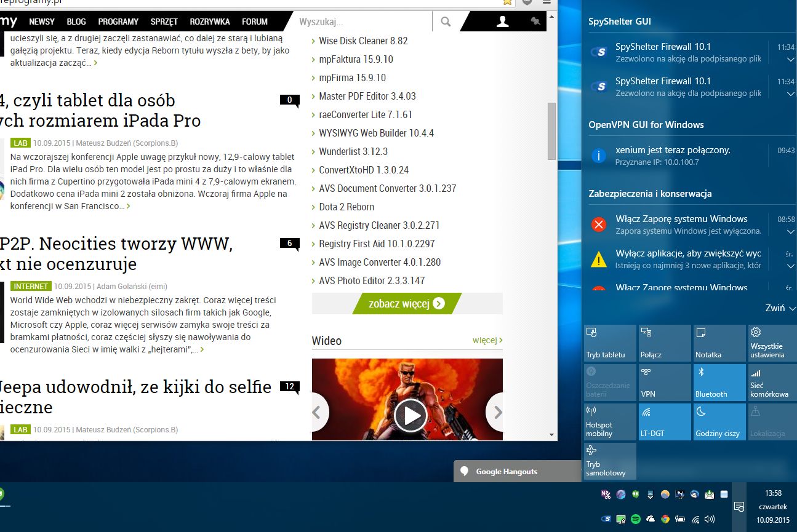Open the Spotify tray icon
The height and width of the screenshot is (532, 797).
(x=636, y=519)
